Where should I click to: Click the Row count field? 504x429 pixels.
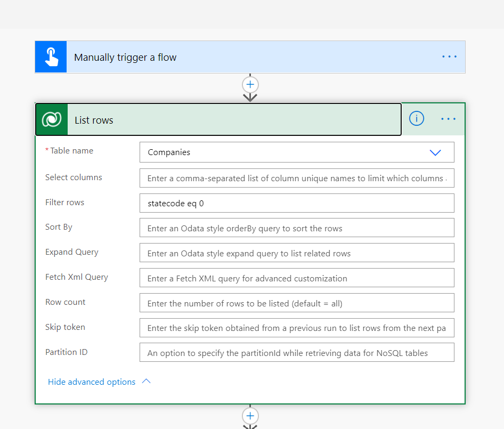pos(296,302)
